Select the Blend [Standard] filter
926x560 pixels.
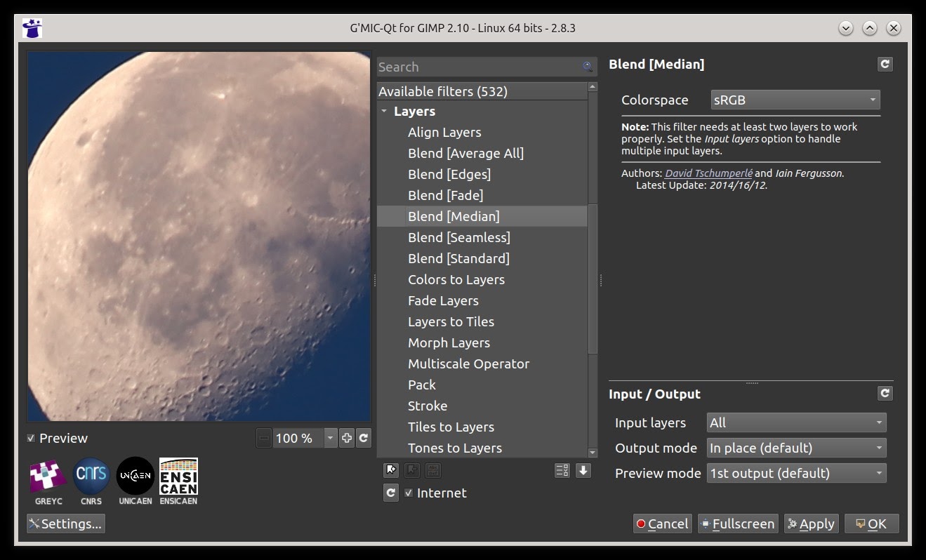point(458,258)
